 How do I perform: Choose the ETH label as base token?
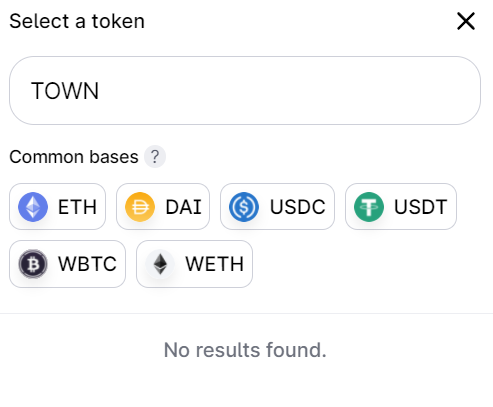click(x=77, y=207)
